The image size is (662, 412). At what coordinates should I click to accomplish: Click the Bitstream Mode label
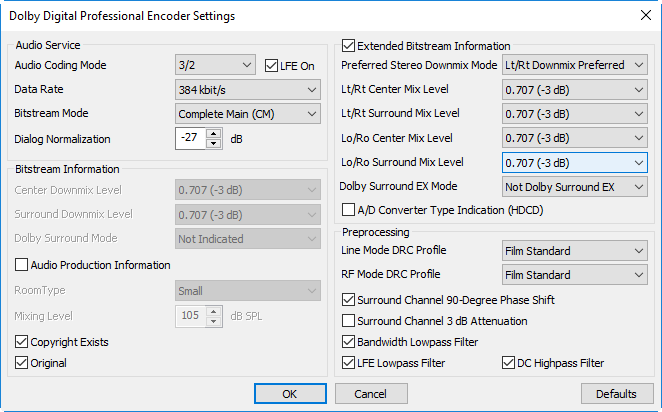pyautogui.click(x=52, y=113)
